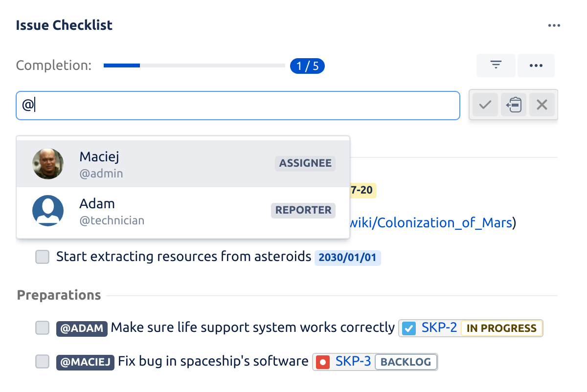Open the Issue Checklist panel ellipsis menu
This screenshot has height=392, width=587.
(x=554, y=25)
